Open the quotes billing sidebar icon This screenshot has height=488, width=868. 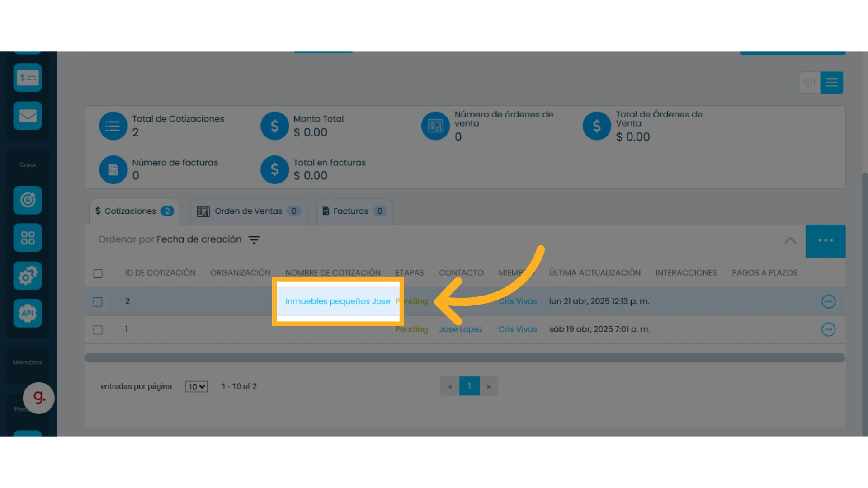coord(28,78)
